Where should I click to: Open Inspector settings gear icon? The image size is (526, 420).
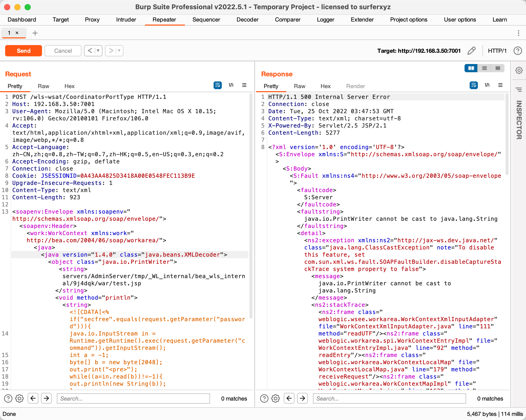[519, 70]
